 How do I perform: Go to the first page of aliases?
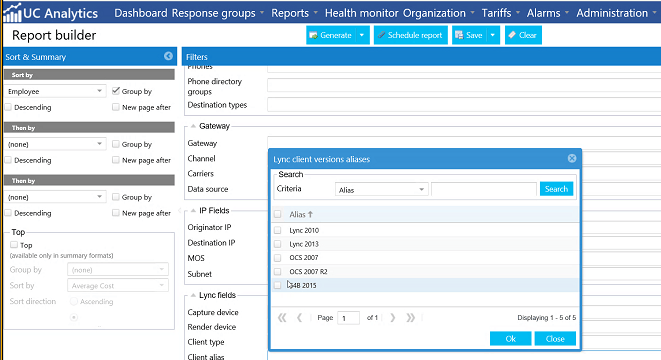coord(282,317)
